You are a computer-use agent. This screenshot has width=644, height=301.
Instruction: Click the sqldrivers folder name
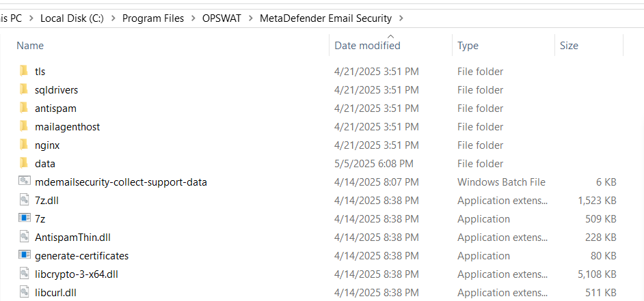click(57, 90)
